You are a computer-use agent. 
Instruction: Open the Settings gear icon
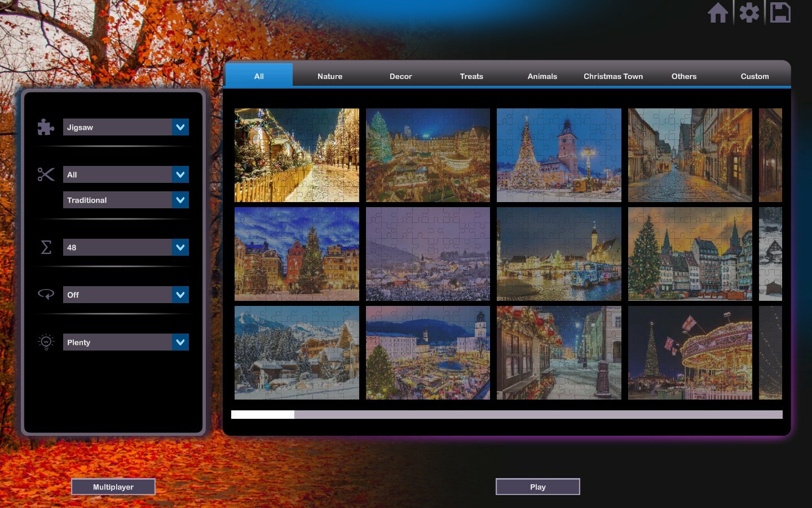point(749,12)
